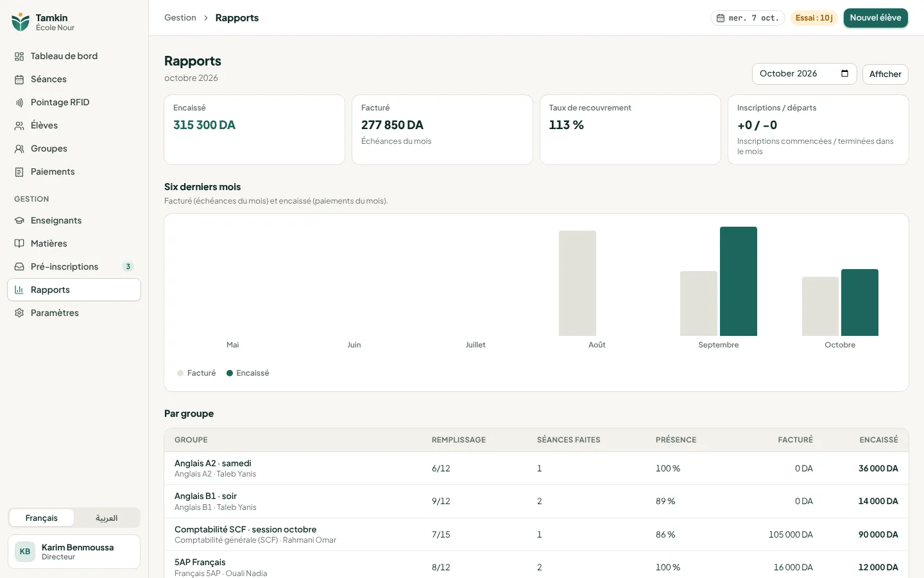This screenshot has width=924, height=578.
Task: Navigate to Paiements
Action: [x=74, y=172]
